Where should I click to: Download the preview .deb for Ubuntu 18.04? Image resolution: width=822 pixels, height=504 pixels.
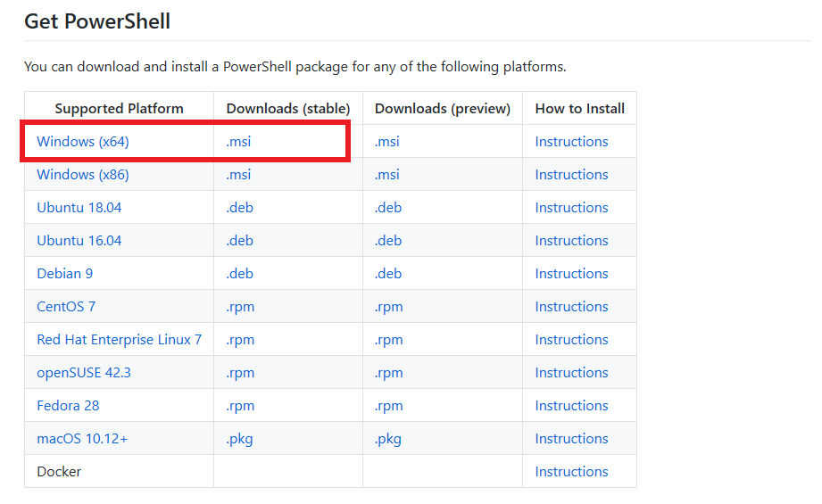coord(388,208)
